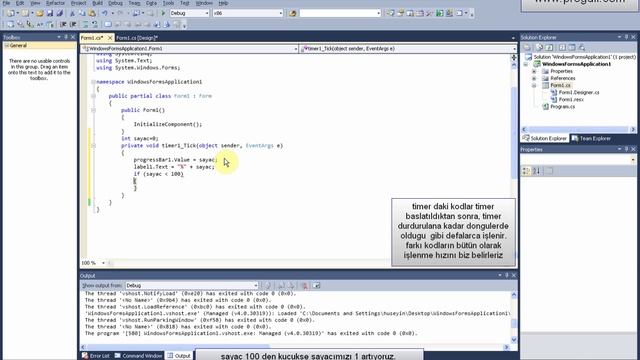Click the Properties icon in Solution Explorer toolbar

coord(527,48)
